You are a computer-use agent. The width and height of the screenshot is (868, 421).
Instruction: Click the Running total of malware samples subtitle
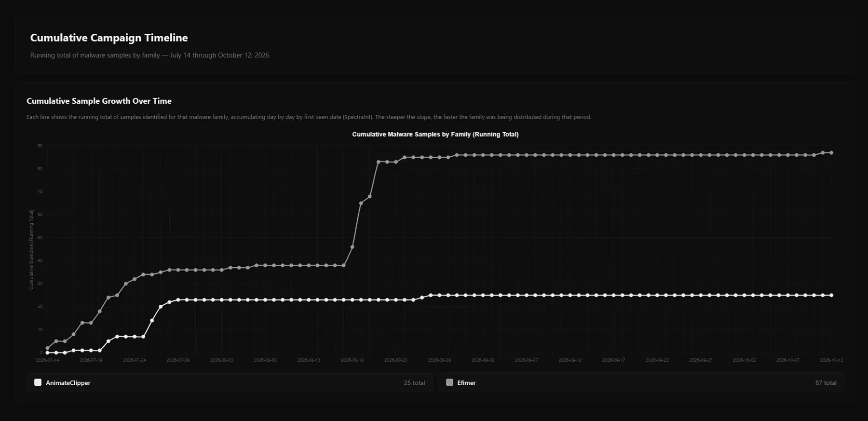149,55
